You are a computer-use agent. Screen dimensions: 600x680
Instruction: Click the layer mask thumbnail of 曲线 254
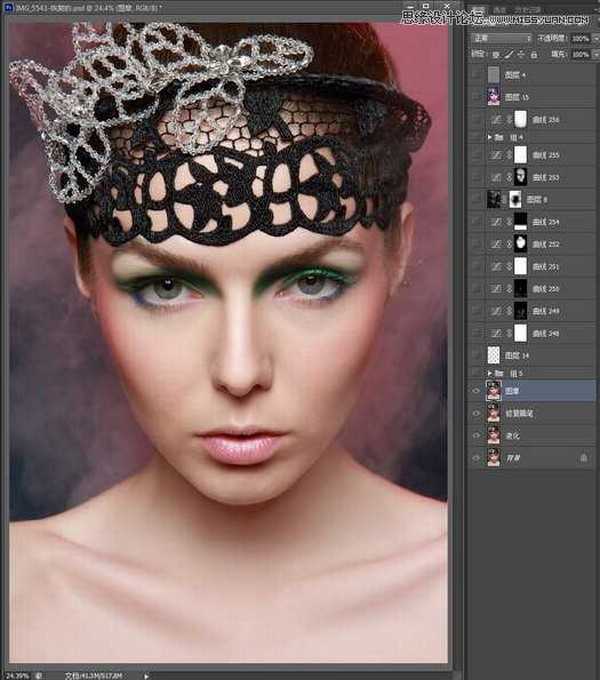(519, 221)
